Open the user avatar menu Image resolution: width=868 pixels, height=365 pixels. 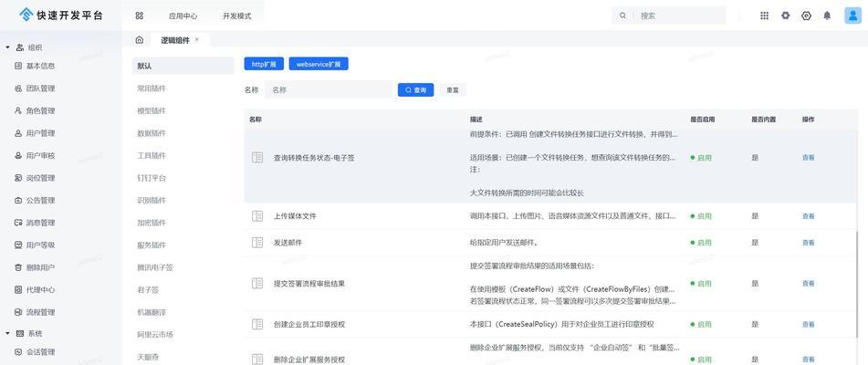852,16
